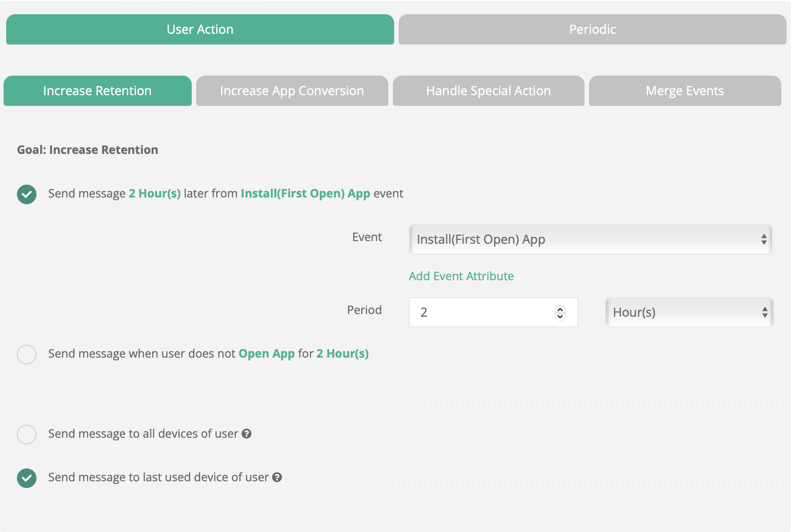Choose send message to last used device
Viewport: 791px width, 532px height.
[x=27, y=478]
